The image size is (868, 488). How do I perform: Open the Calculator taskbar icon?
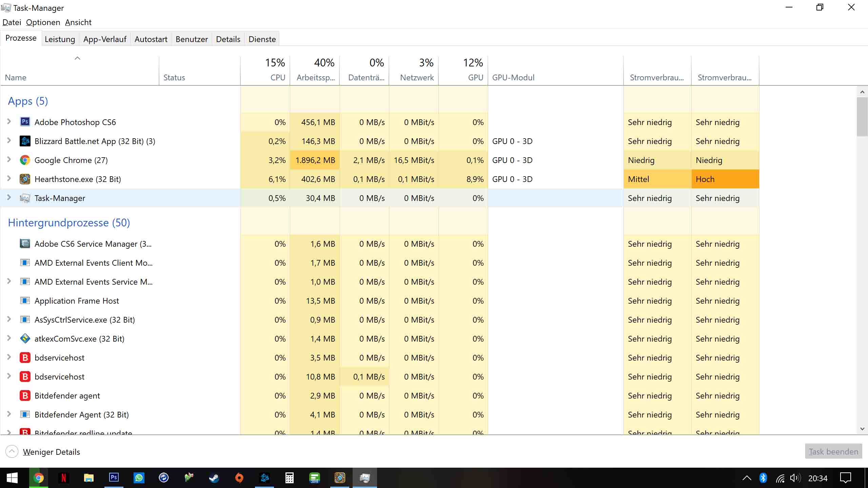click(289, 478)
